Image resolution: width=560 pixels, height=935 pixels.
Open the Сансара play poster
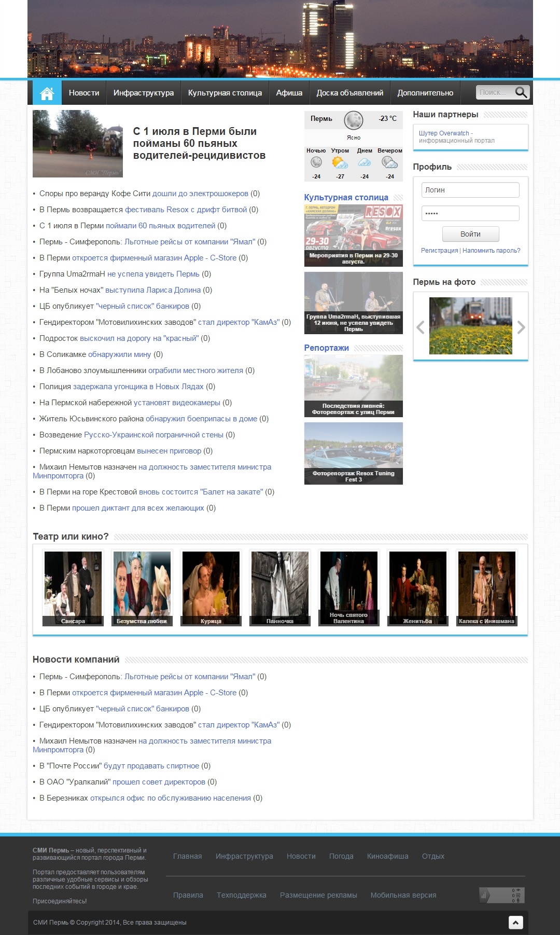(x=73, y=588)
